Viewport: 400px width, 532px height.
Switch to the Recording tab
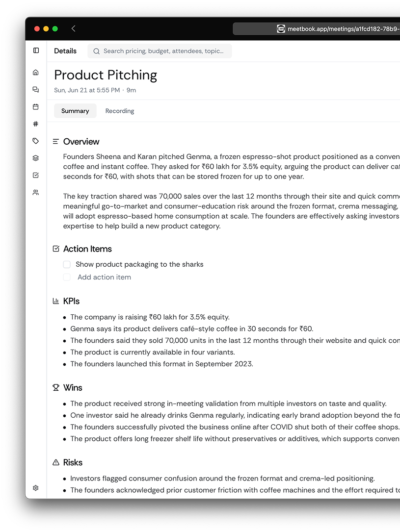point(120,111)
